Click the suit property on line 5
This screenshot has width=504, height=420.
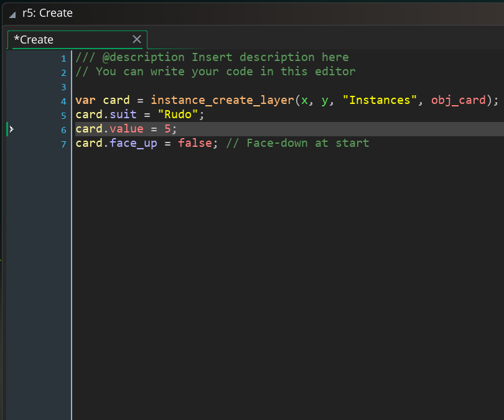pyautogui.click(x=123, y=114)
